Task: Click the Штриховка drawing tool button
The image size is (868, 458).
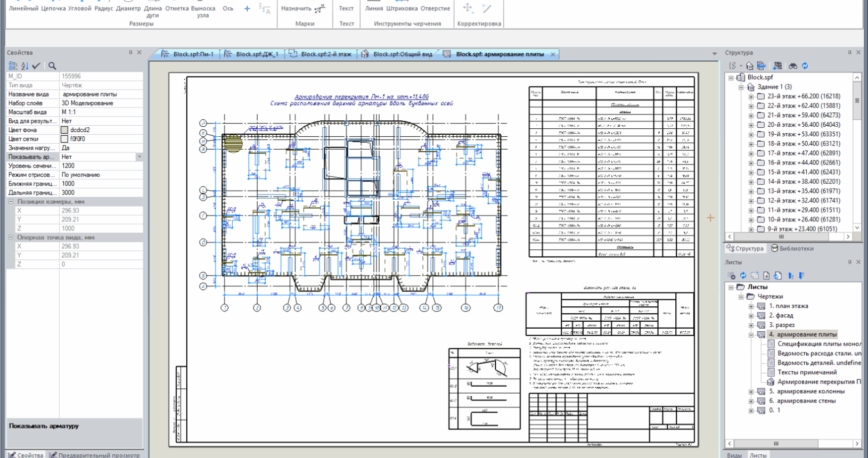Action: [402, 9]
